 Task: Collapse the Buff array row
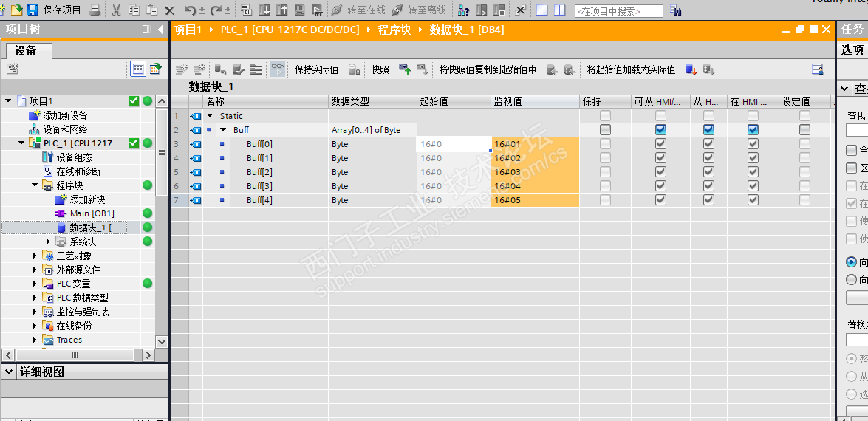[223, 130]
